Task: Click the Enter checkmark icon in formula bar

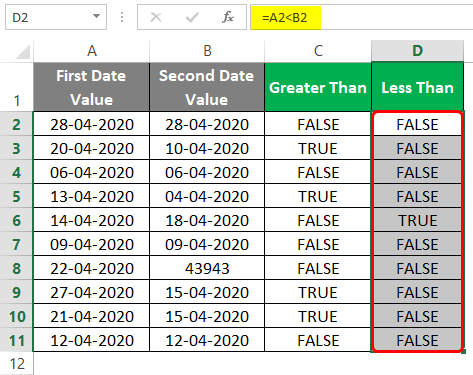Action: click(x=192, y=17)
